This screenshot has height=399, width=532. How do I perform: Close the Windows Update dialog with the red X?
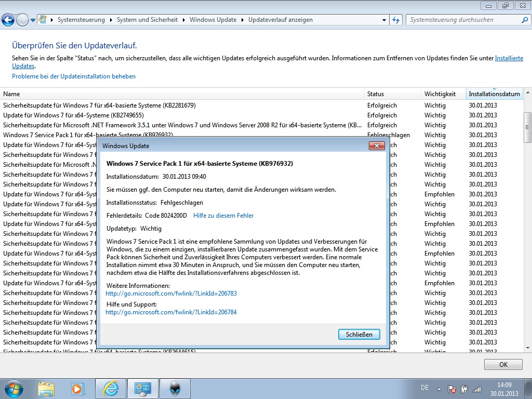tap(377, 146)
